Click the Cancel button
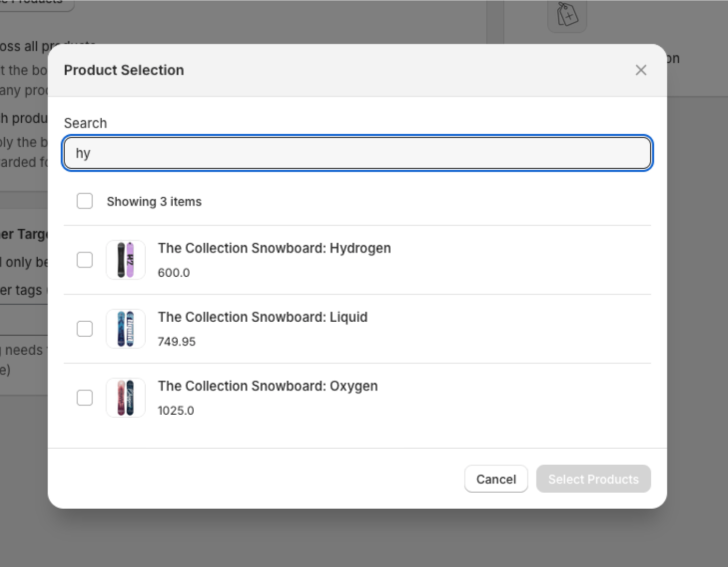 496,479
